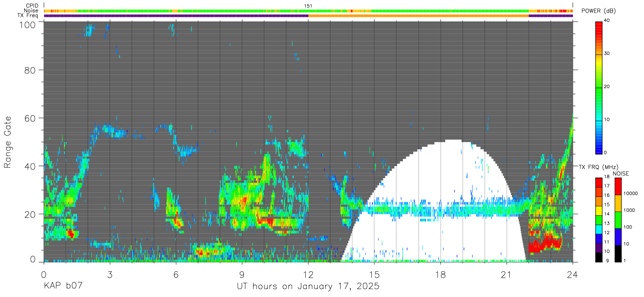Click the 16 label on TX FRQ legend
Image resolution: width=644 pixels, height=297 pixels.
click(607, 195)
